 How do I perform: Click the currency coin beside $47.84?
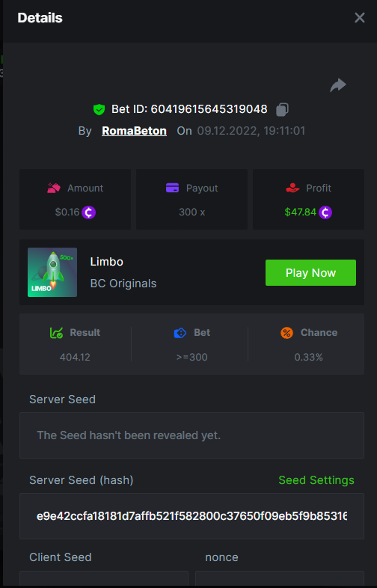325,212
